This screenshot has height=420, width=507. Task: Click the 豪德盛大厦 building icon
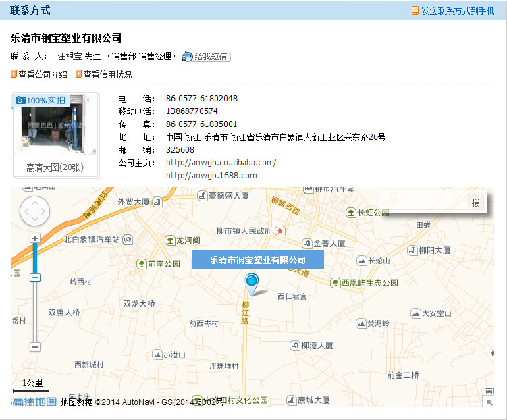[x=203, y=195]
